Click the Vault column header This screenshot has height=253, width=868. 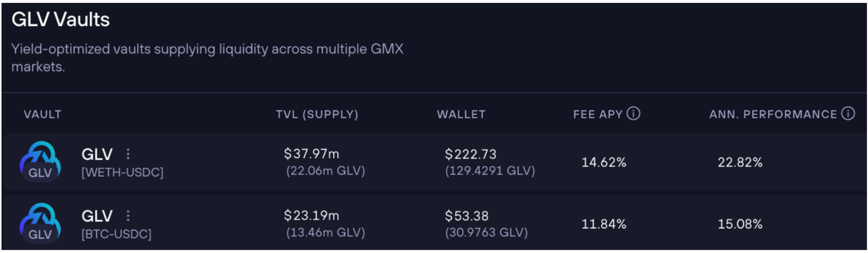[42, 114]
